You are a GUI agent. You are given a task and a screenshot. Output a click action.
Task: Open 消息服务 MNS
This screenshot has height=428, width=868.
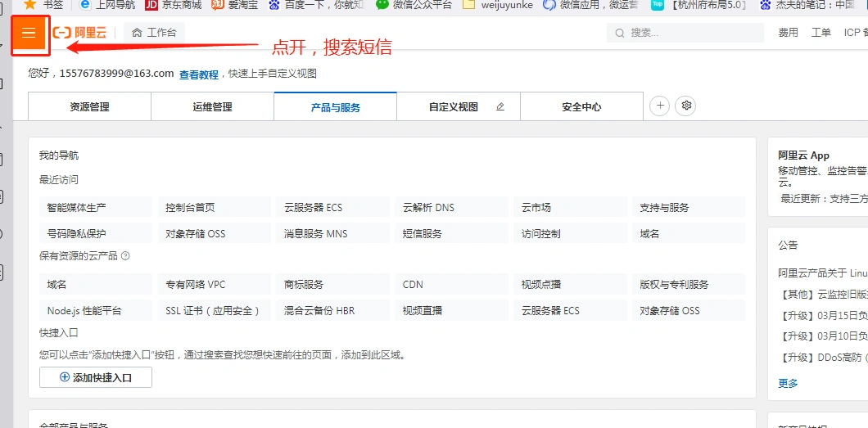[332, 233]
